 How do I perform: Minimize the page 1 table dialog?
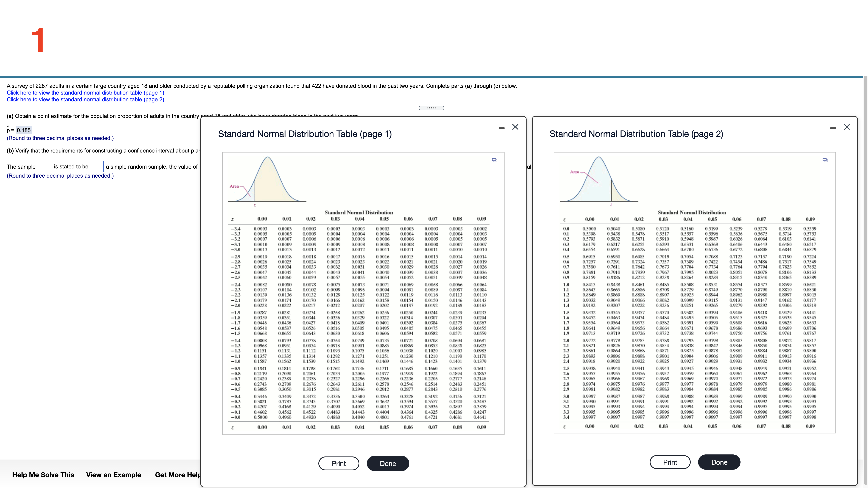(502, 128)
